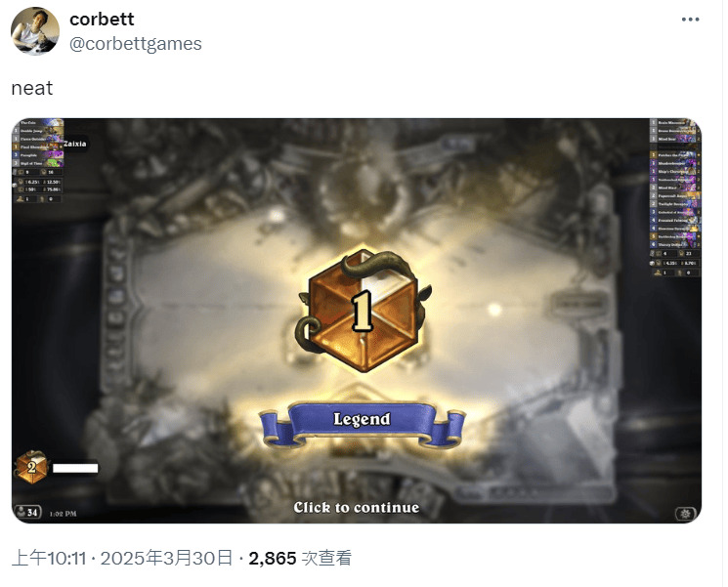The image size is (728, 587).
Task: Click the tweet timestamp 2025年3月30日
Action: coord(167,558)
